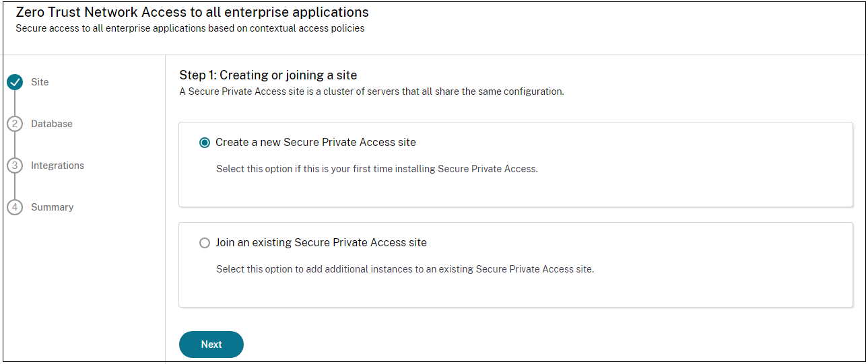Jump to the Integrations step label
868x364 pixels.
pyautogui.click(x=57, y=166)
